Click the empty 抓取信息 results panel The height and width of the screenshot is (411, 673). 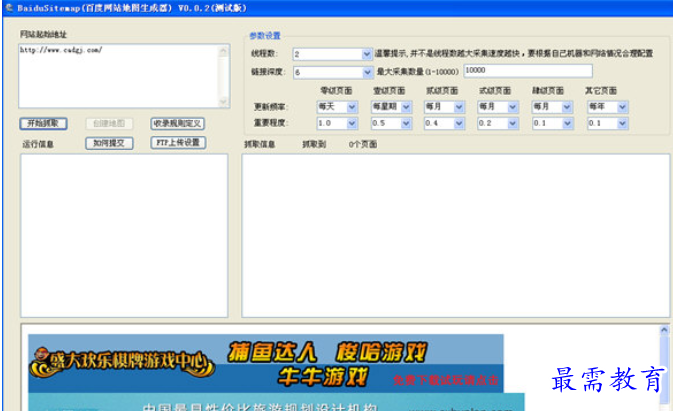tap(455, 236)
